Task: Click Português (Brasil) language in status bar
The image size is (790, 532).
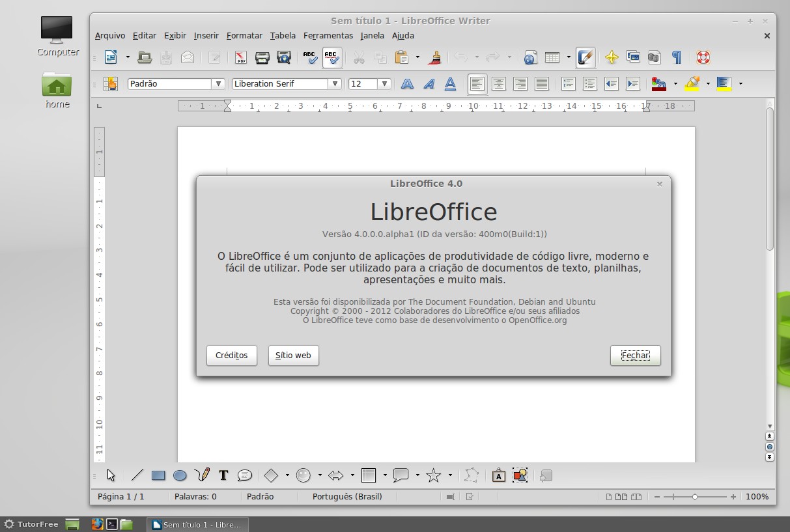Action: [347, 496]
